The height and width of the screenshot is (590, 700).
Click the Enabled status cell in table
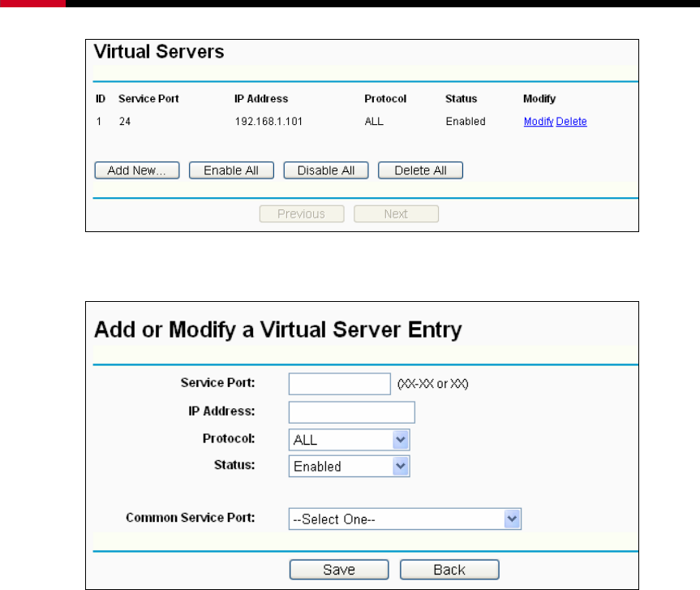click(466, 122)
